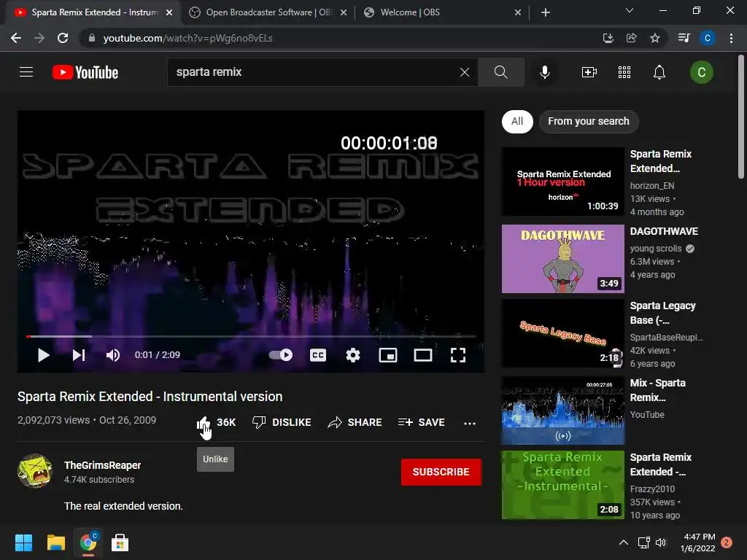This screenshot has width=747, height=560.
Task: Open TheGrimsReaper channel name link
Action: [102, 465]
